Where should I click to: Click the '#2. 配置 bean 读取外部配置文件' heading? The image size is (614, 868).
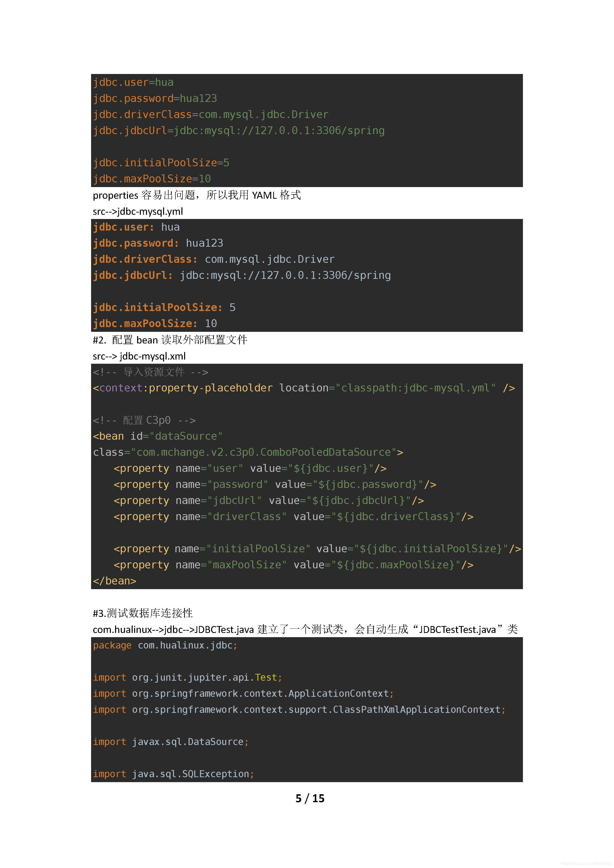[x=170, y=340]
